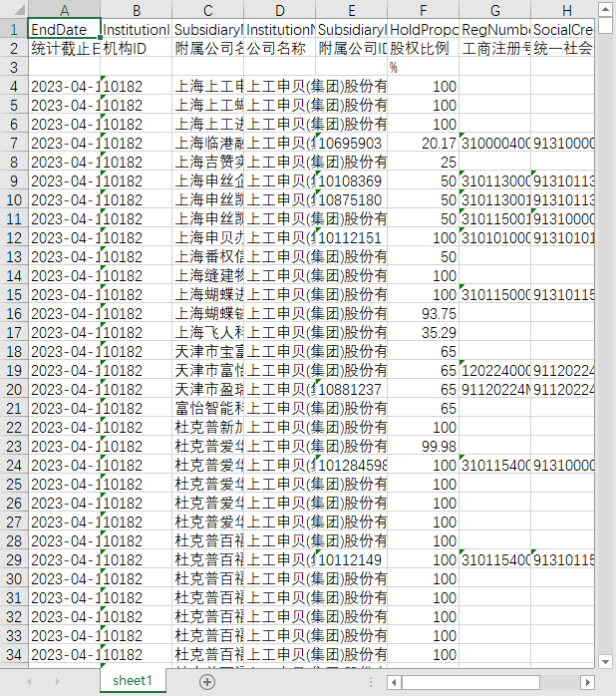Viewport: 616px width, 696px height.
Task: Select column B header
Action: pyautogui.click(x=137, y=9)
